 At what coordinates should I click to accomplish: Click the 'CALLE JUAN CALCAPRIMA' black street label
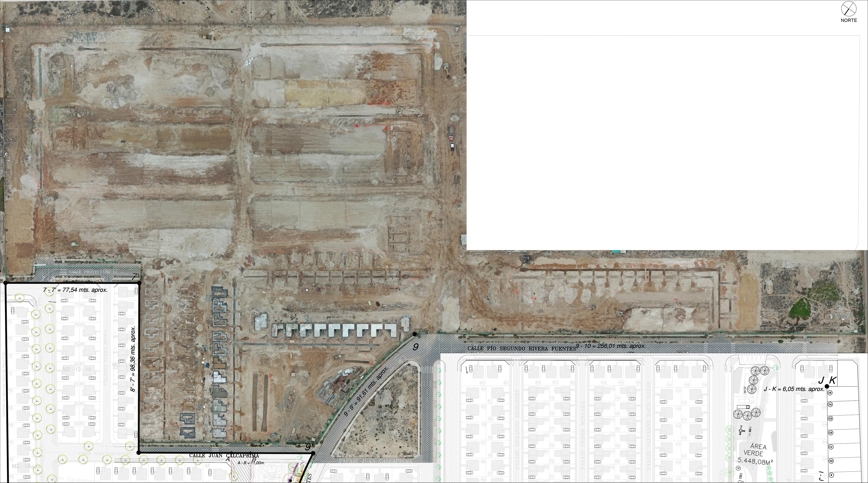pyautogui.click(x=224, y=455)
